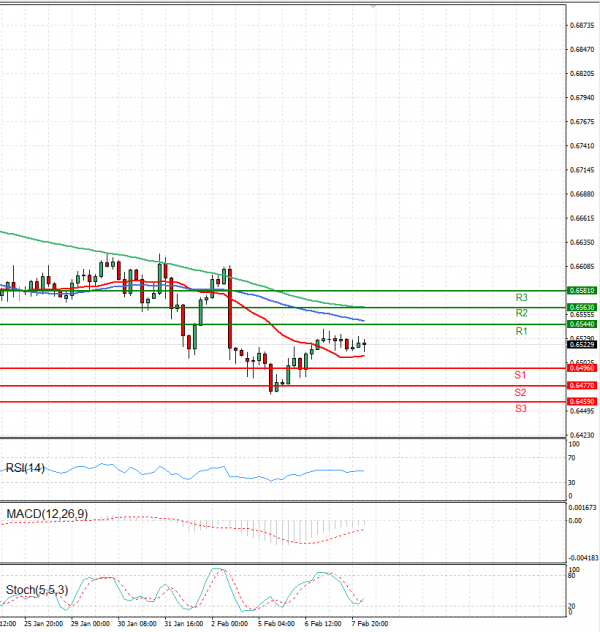Click the 0.68735 price axis label
The height and width of the screenshot is (632, 600).
tap(582, 25)
